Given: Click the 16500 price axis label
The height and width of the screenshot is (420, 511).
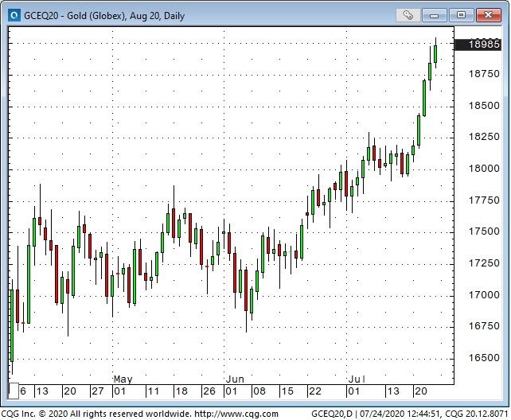Looking at the screenshot, I should (484, 358).
